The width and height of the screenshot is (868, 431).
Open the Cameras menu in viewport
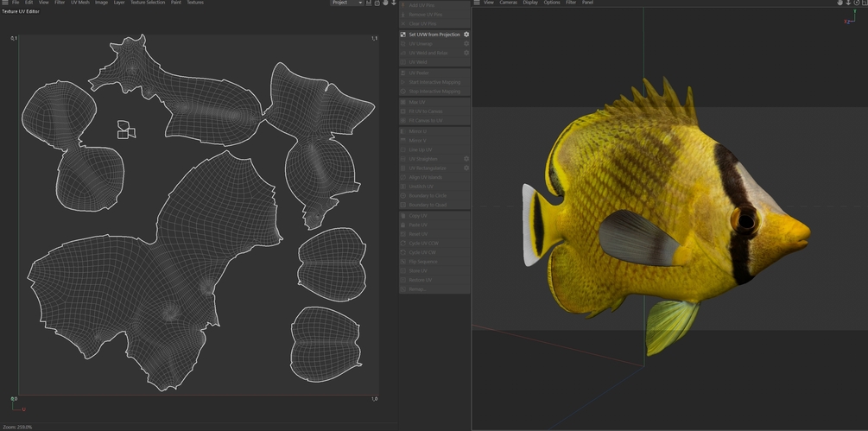click(508, 3)
